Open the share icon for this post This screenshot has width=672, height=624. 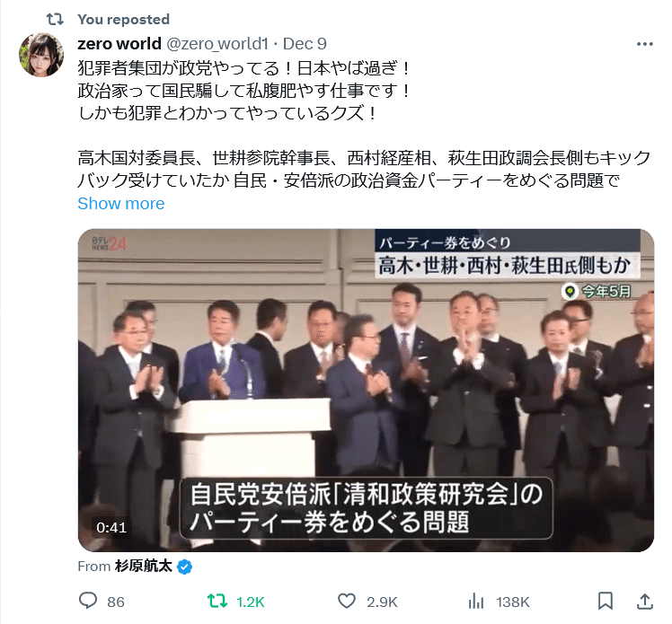(x=644, y=602)
